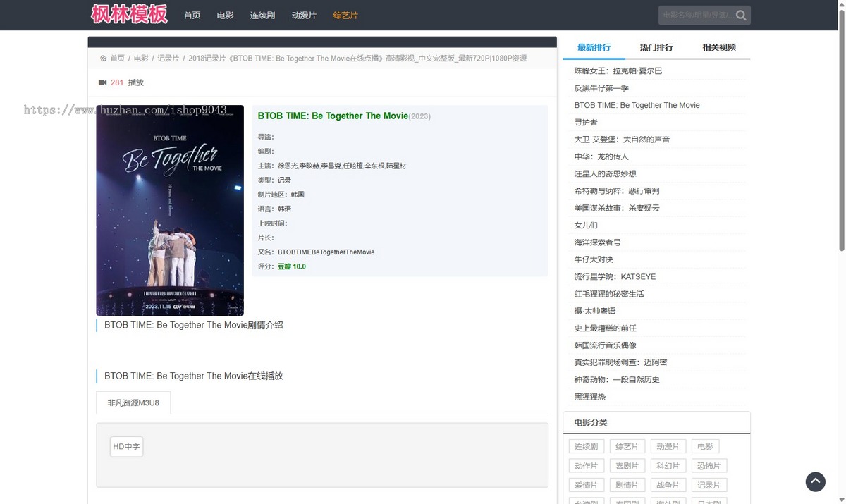
Task: Select 动漫片 tag under 电影分类
Action: pos(668,446)
